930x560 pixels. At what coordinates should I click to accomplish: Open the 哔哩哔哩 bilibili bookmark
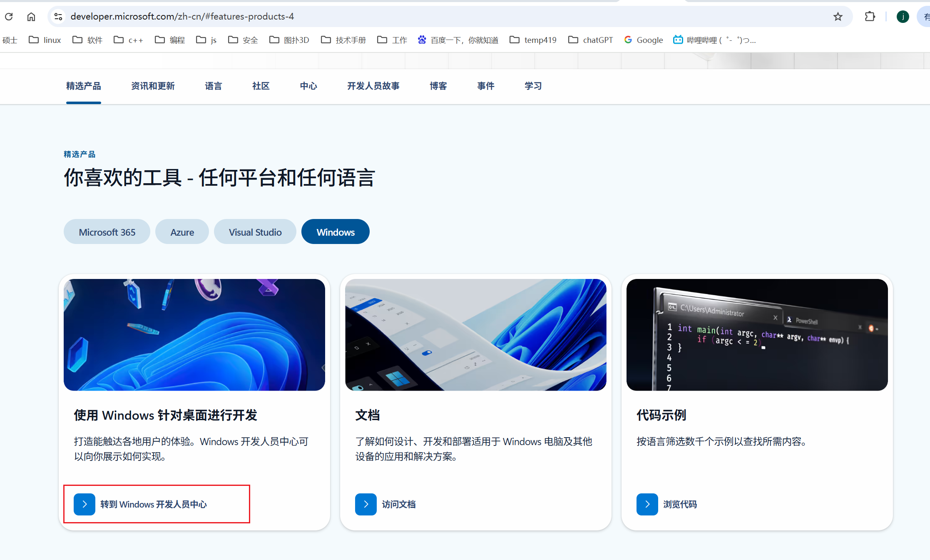pos(714,40)
